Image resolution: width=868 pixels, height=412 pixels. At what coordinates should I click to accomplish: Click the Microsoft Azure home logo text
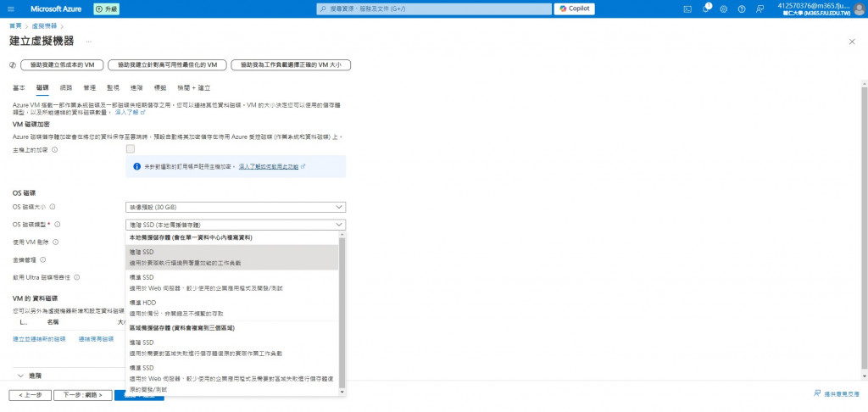pos(56,8)
